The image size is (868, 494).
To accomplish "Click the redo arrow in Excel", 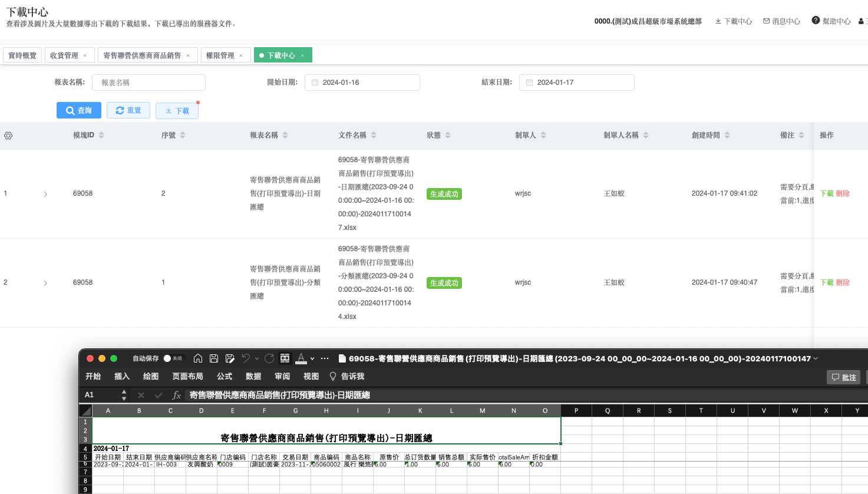I will (x=269, y=358).
